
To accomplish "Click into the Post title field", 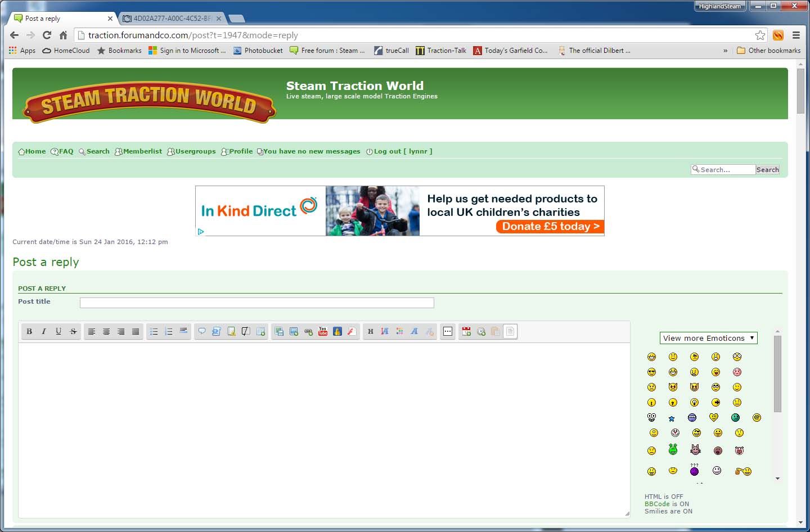I will [x=257, y=303].
